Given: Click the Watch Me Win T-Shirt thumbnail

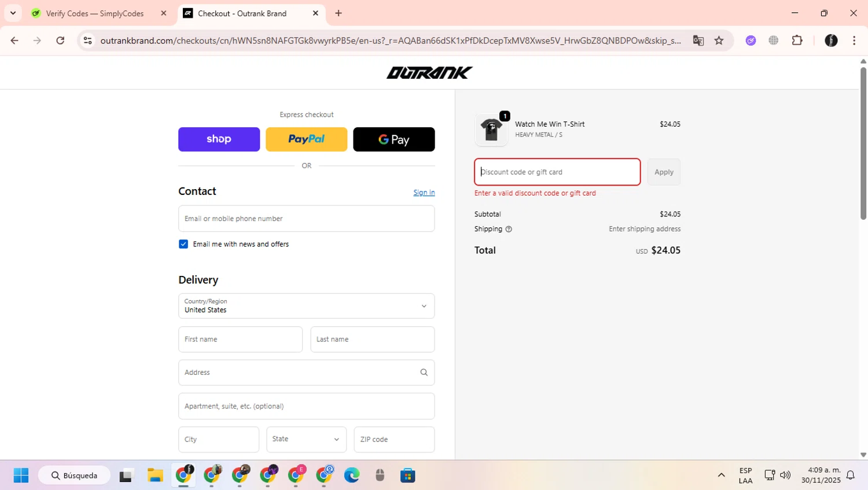Looking at the screenshot, I should point(491,129).
